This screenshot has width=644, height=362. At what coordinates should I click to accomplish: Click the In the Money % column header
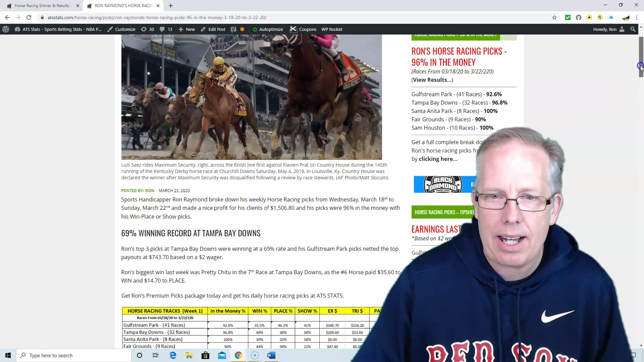point(228,311)
